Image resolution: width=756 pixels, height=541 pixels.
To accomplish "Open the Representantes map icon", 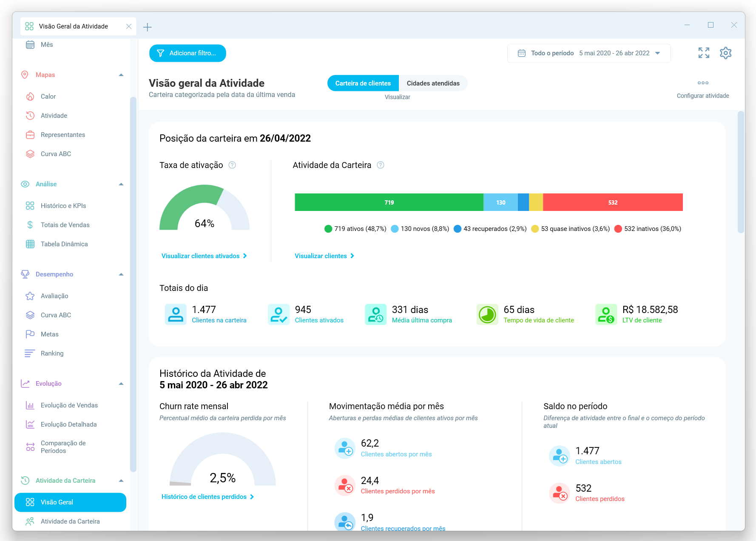I will (x=30, y=134).
